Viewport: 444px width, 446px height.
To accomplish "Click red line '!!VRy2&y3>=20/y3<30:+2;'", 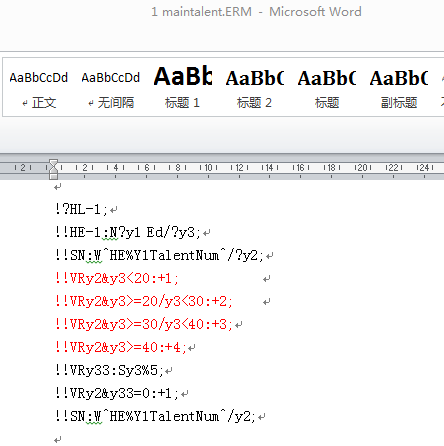I will (x=144, y=301).
